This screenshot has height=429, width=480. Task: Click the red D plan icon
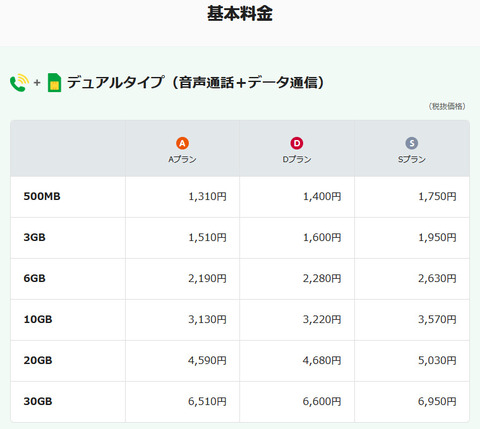coord(297,143)
